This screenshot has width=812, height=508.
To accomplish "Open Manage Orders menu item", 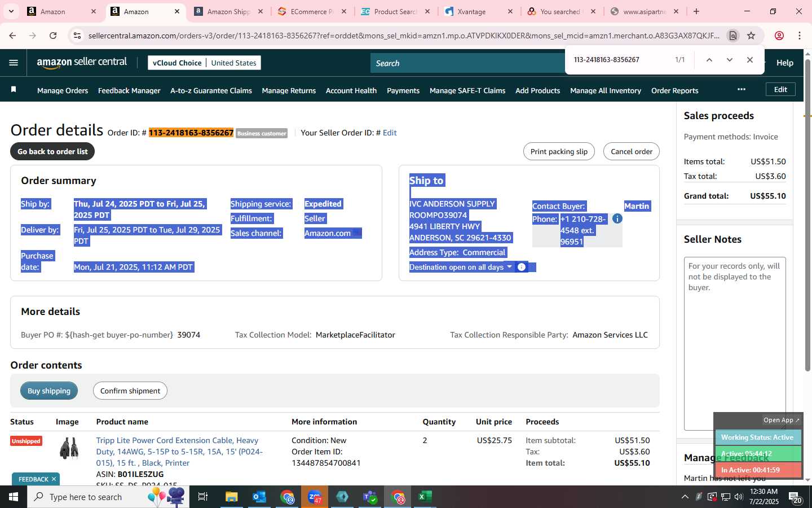I will coord(63,90).
